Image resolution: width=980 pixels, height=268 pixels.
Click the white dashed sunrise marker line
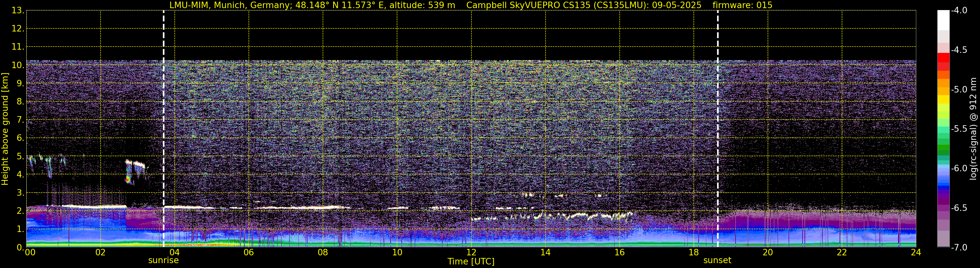point(163,129)
